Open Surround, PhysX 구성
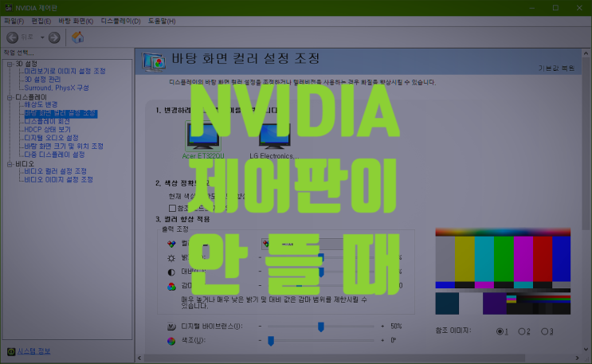 pyautogui.click(x=57, y=88)
